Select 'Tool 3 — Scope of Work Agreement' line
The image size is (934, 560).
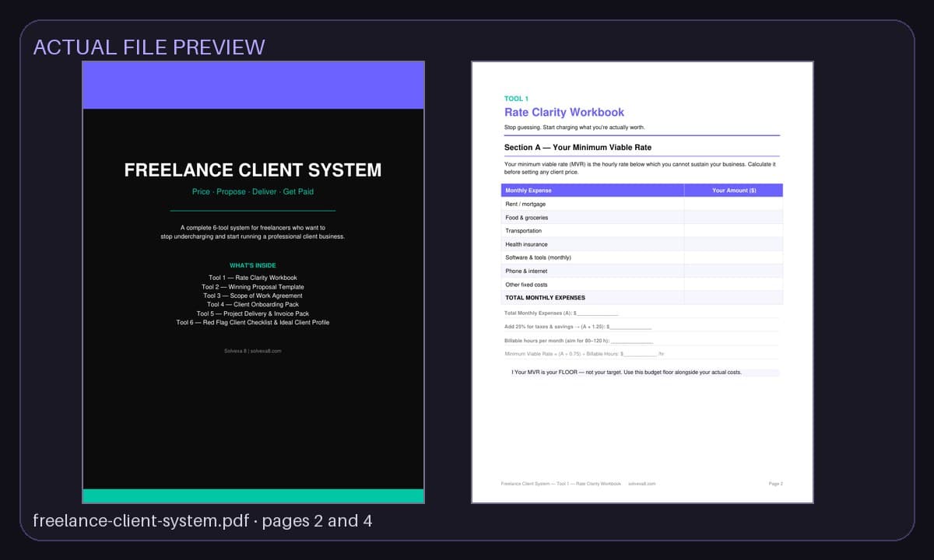click(253, 296)
